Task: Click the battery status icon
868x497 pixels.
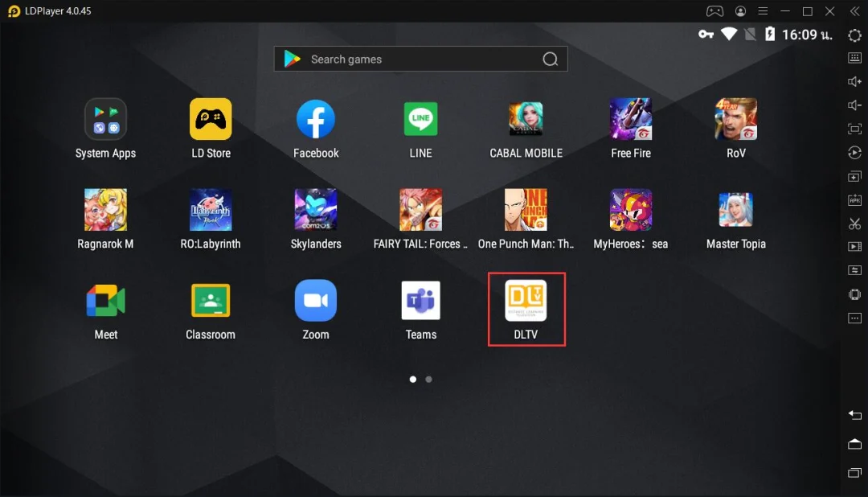Action: (769, 35)
